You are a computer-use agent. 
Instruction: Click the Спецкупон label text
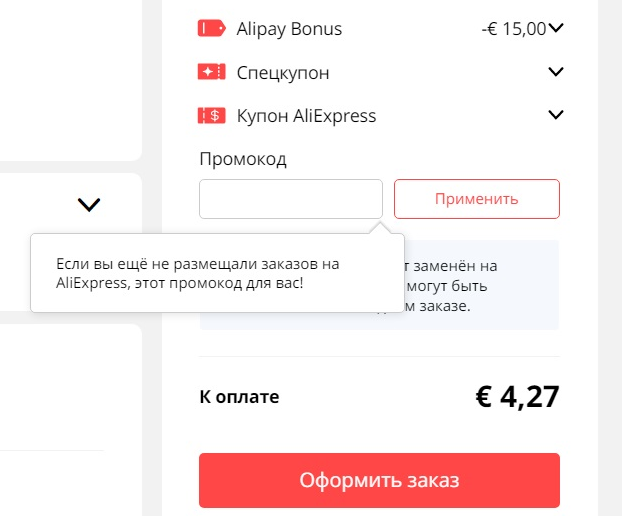tap(283, 73)
